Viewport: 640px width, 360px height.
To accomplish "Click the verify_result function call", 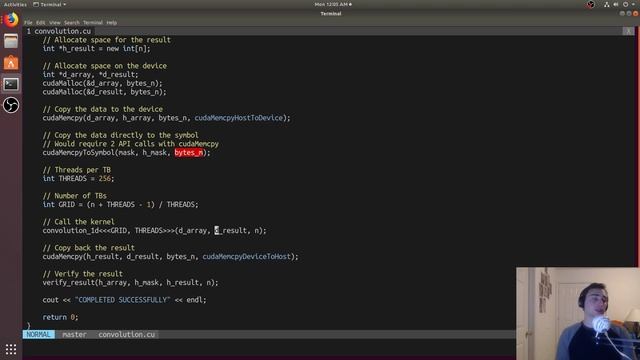I will point(130,282).
